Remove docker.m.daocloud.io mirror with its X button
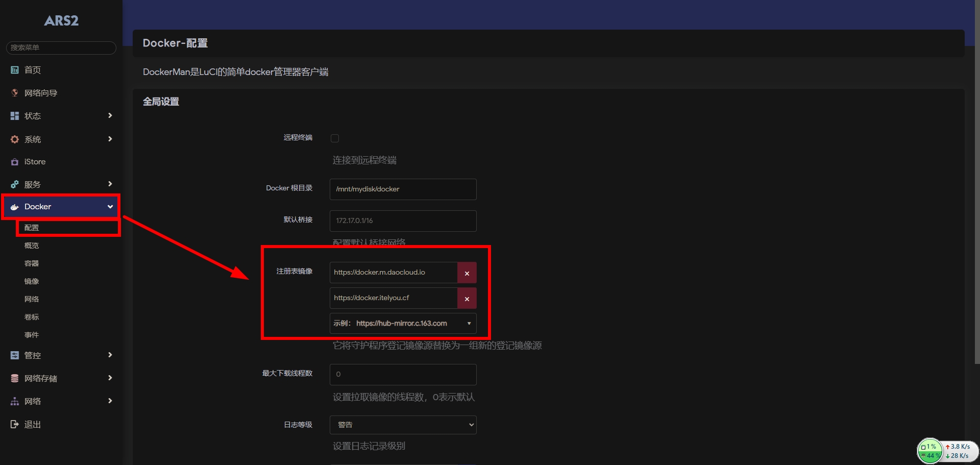The image size is (980, 465). pos(467,273)
